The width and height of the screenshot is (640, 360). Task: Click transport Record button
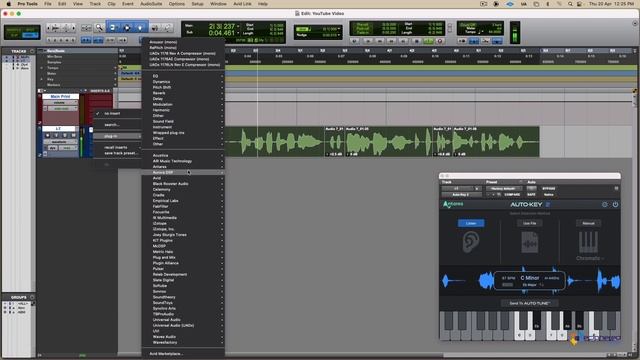[x=440, y=41]
